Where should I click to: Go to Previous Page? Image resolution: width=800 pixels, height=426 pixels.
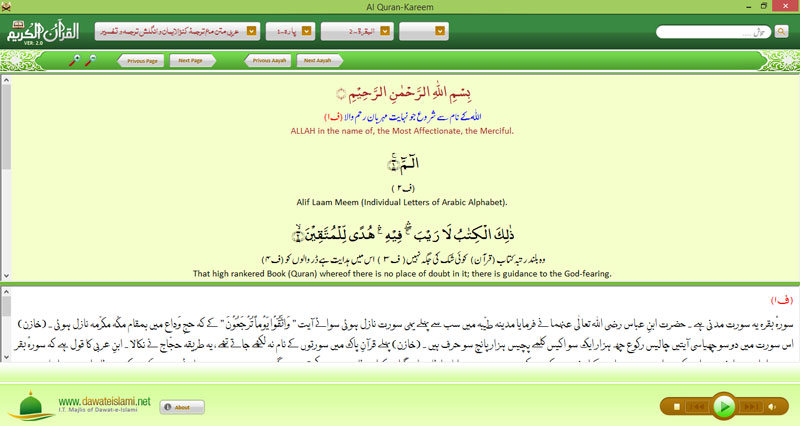(x=141, y=61)
